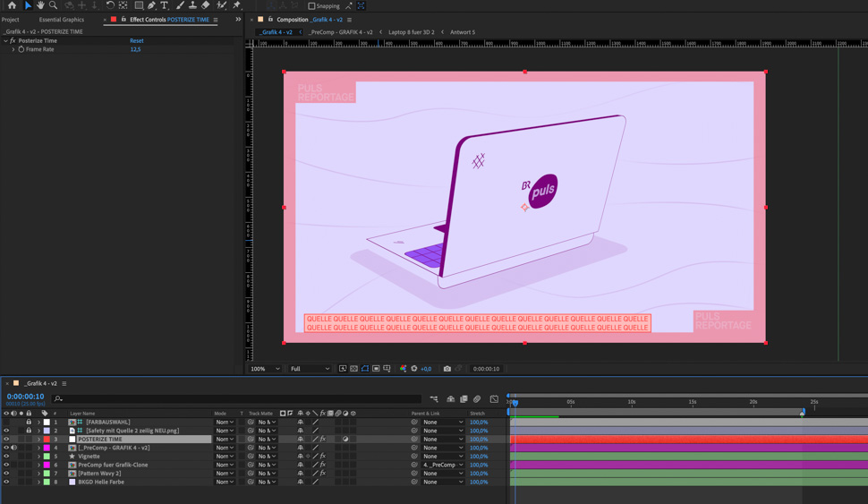The width and height of the screenshot is (868, 504).
Task: Click the reset exposure aperture icon
Action: (414, 368)
